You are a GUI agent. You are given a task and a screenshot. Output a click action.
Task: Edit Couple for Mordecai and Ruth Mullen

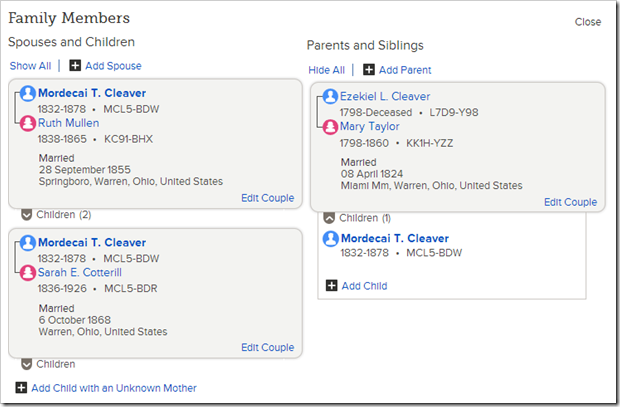pyautogui.click(x=267, y=198)
